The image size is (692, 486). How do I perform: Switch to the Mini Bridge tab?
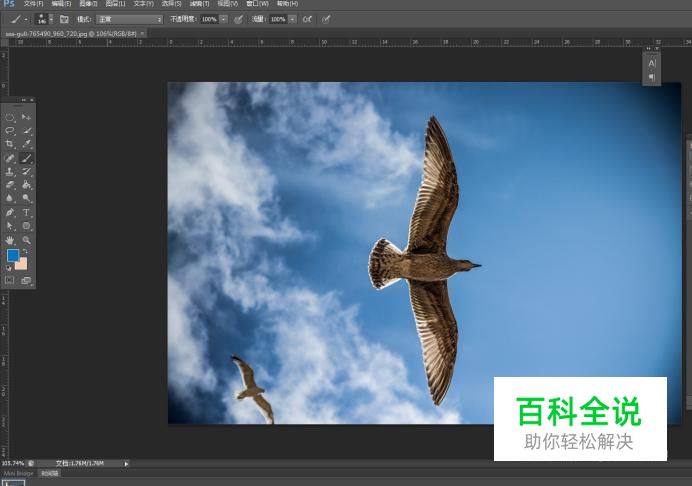tap(19, 473)
